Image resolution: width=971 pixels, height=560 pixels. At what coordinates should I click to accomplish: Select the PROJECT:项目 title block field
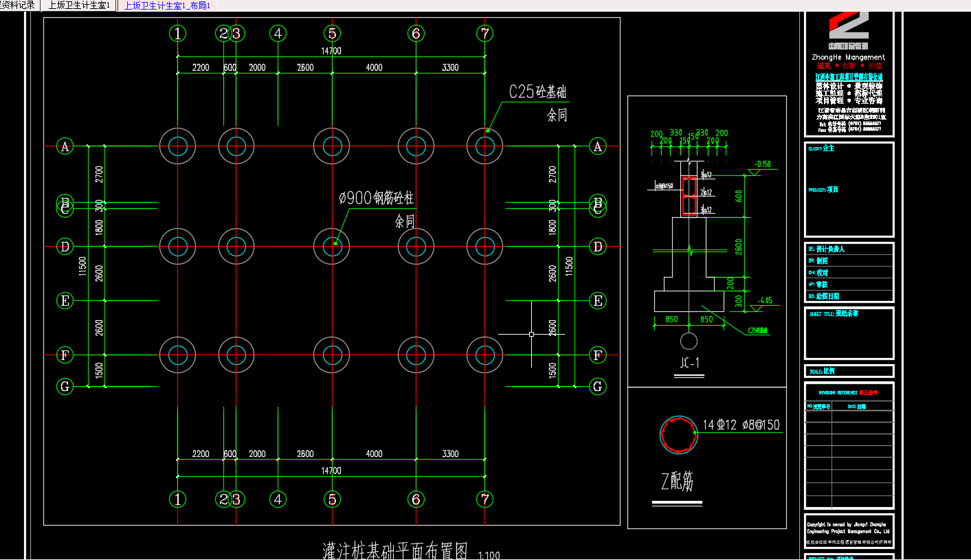[x=823, y=190]
